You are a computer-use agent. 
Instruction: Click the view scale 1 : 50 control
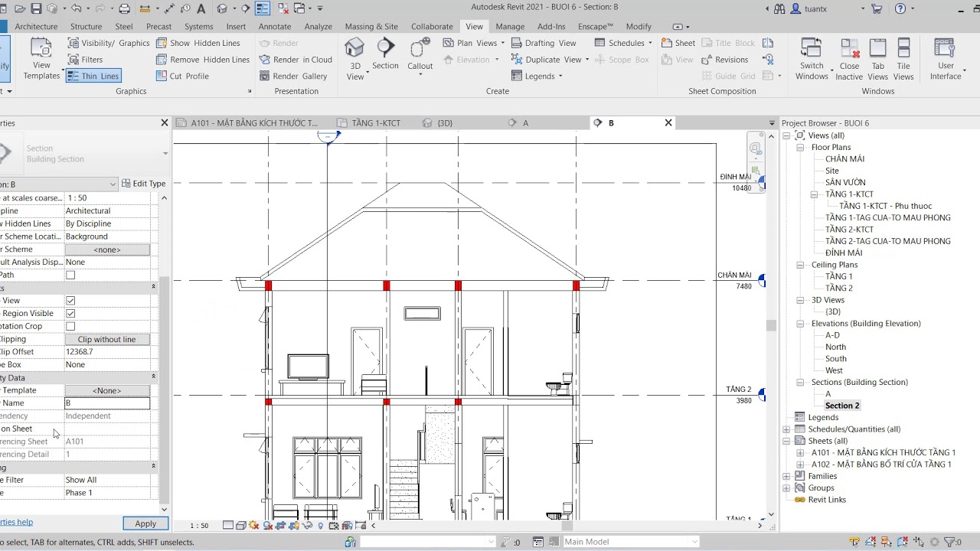[199, 526]
